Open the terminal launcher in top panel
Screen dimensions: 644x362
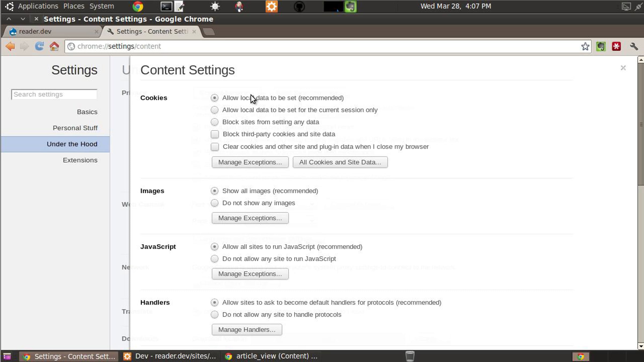(166, 6)
